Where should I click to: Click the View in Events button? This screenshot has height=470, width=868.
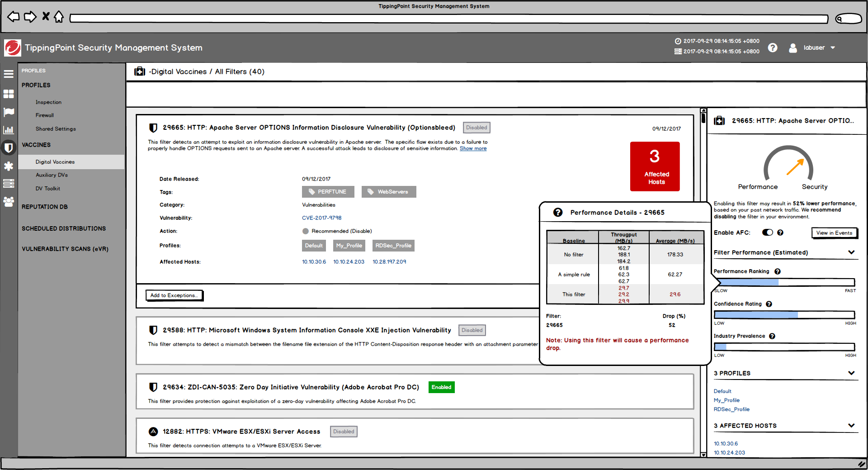(834, 233)
